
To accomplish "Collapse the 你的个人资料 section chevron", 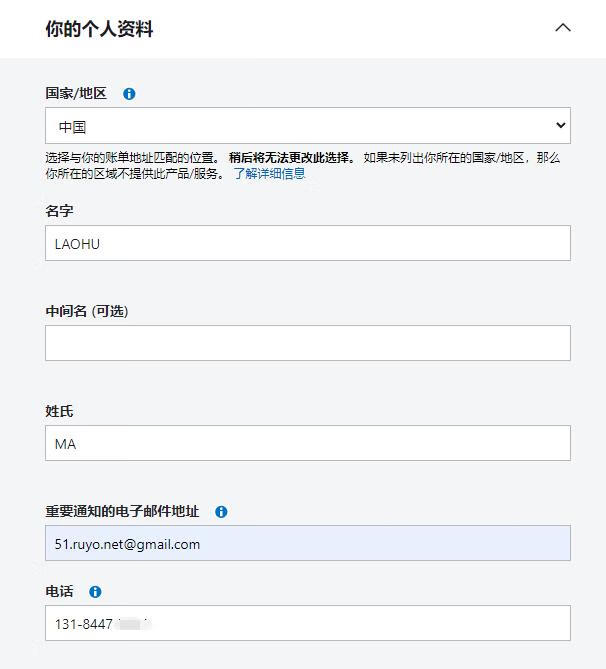I will (563, 28).
